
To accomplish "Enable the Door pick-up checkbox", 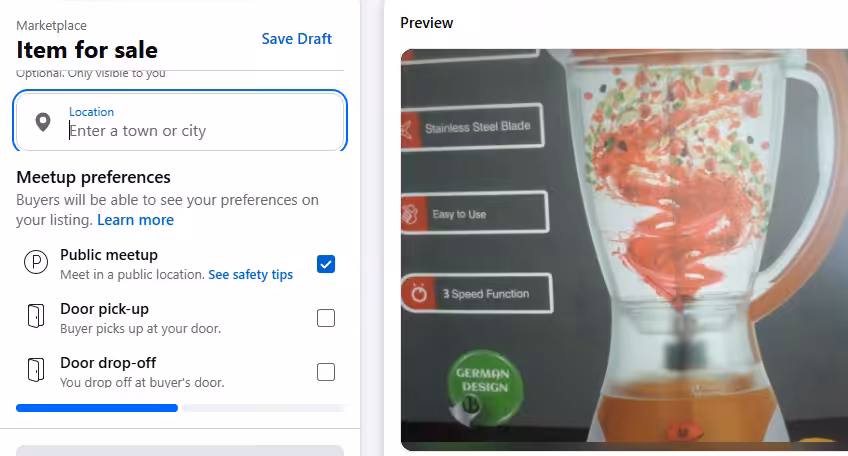I will 326,318.
